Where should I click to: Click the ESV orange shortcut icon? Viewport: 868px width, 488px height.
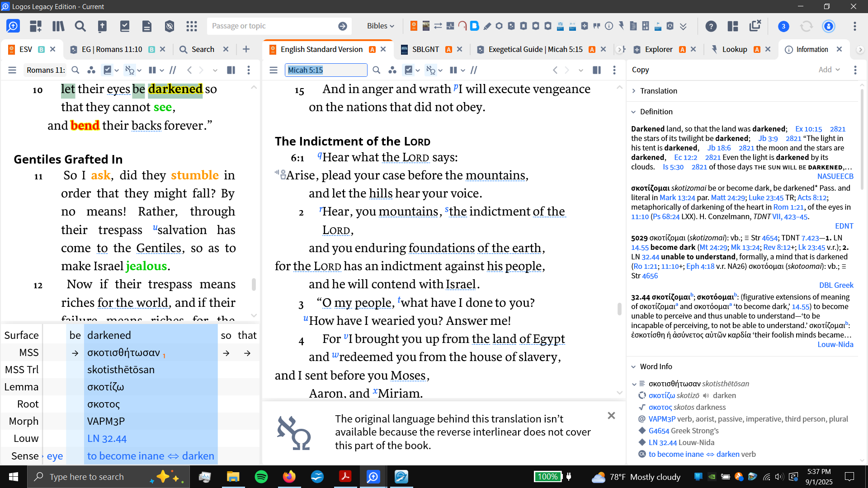[414, 26]
